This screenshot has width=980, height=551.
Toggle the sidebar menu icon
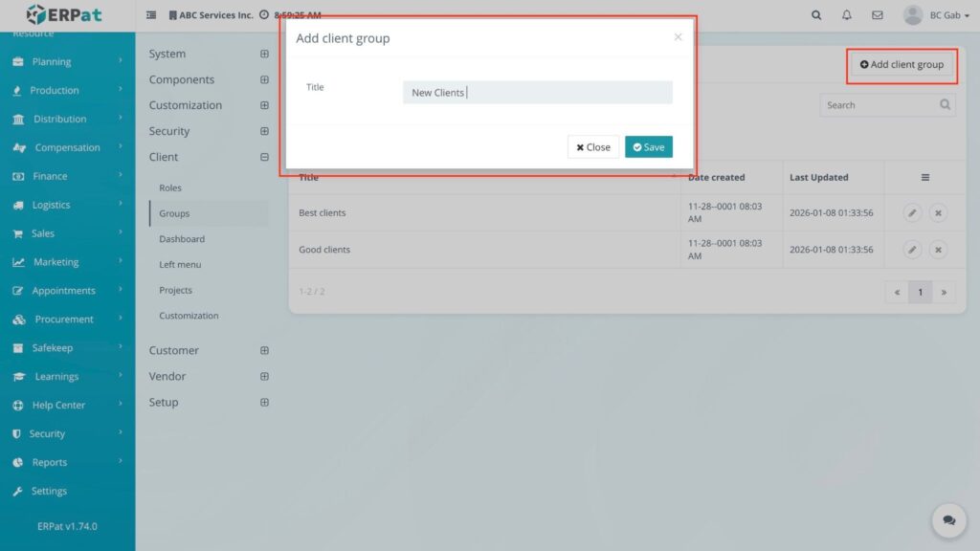pyautogui.click(x=151, y=14)
